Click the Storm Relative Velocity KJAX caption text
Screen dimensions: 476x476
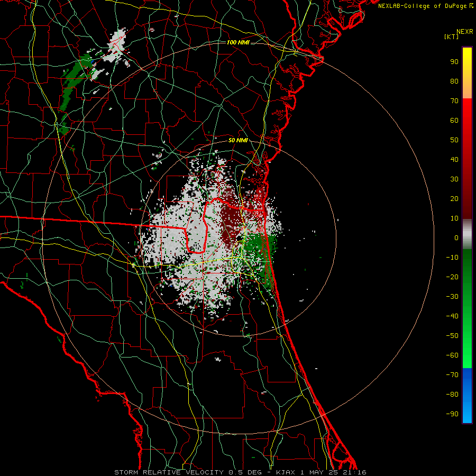pos(240,472)
